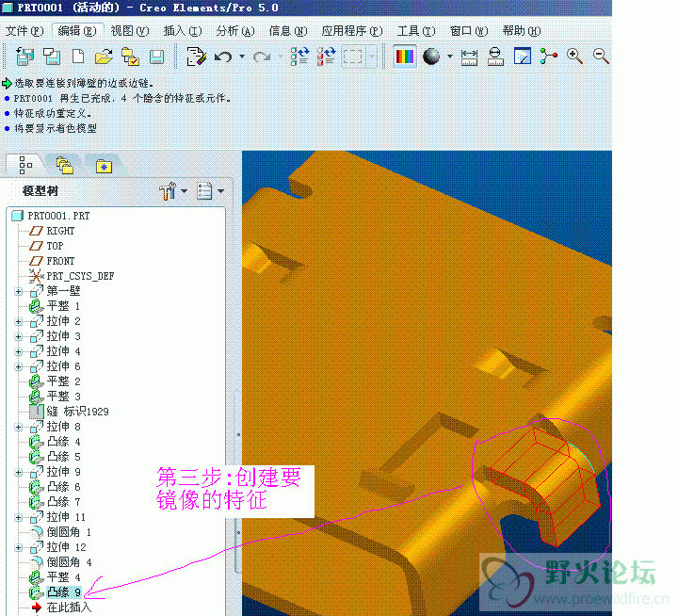Select the 平整 1 feature
The width and height of the screenshot is (678, 616).
pyautogui.click(x=63, y=306)
